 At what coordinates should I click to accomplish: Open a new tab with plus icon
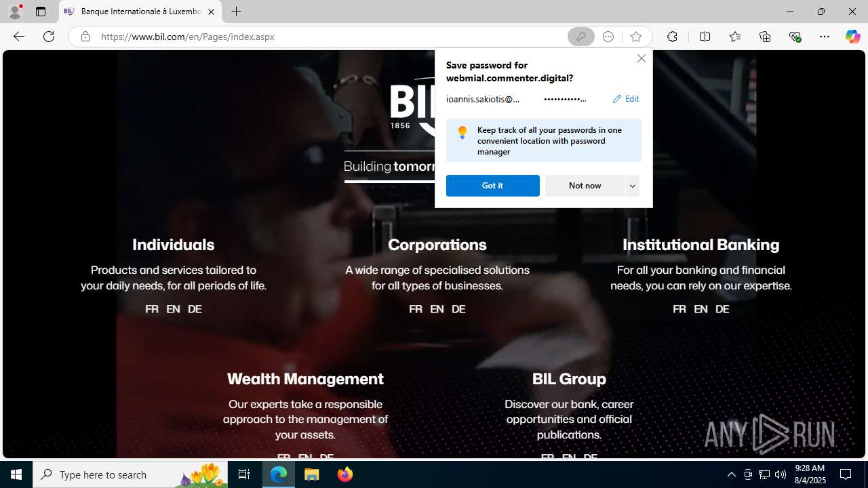(236, 12)
